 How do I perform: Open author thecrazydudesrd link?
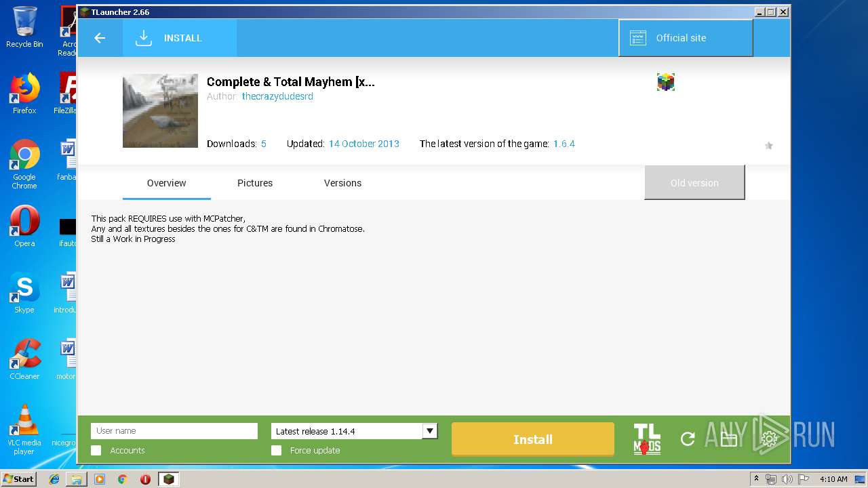point(277,96)
